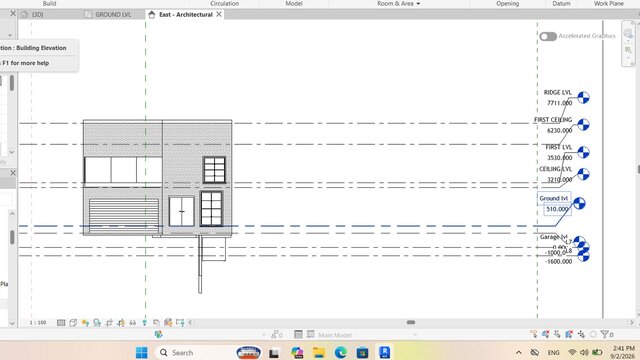Collapse the view control bar chevron
The image size is (640, 360).
pos(190,322)
